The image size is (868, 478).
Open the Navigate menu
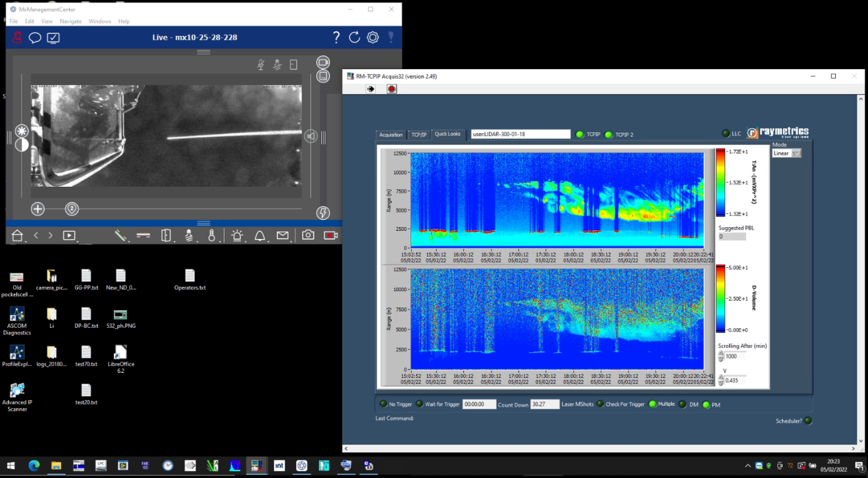[70, 21]
